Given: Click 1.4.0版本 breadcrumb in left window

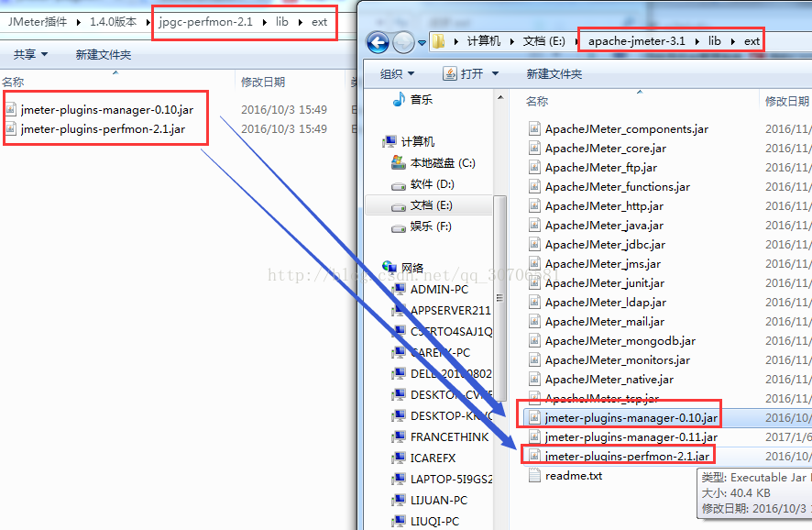Looking at the screenshot, I should tap(113, 22).
